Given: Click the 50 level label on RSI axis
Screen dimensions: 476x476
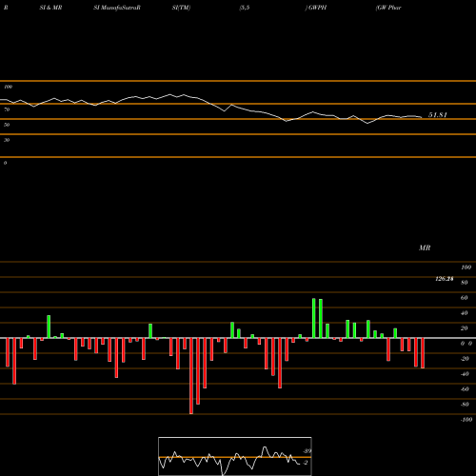Looking at the screenshot, I should click(x=7, y=125).
